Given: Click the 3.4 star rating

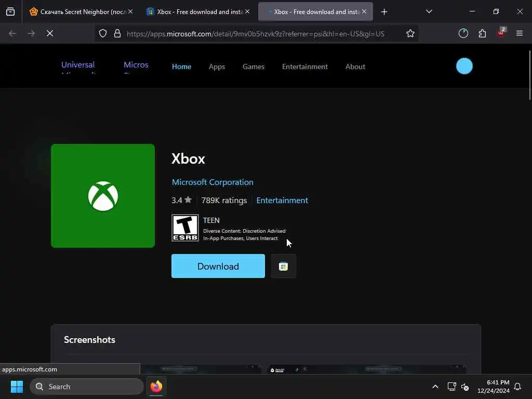Looking at the screenshot, I should 181,200.
